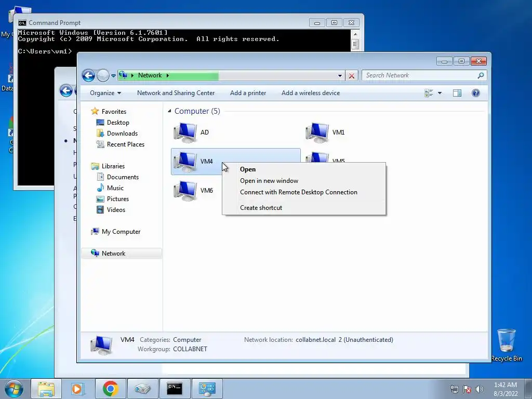This screenshot has height=399, width=532.
Task: Click COLLABNET workgroup value in details pane
Action: point(190,349)
